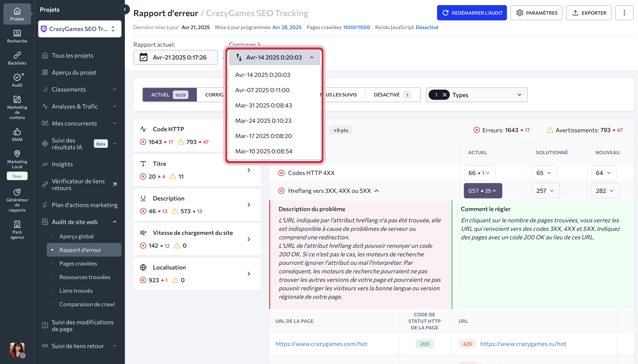
Task: Collapse Hreflang actuel 657 list
Action: tap(483, 191)
